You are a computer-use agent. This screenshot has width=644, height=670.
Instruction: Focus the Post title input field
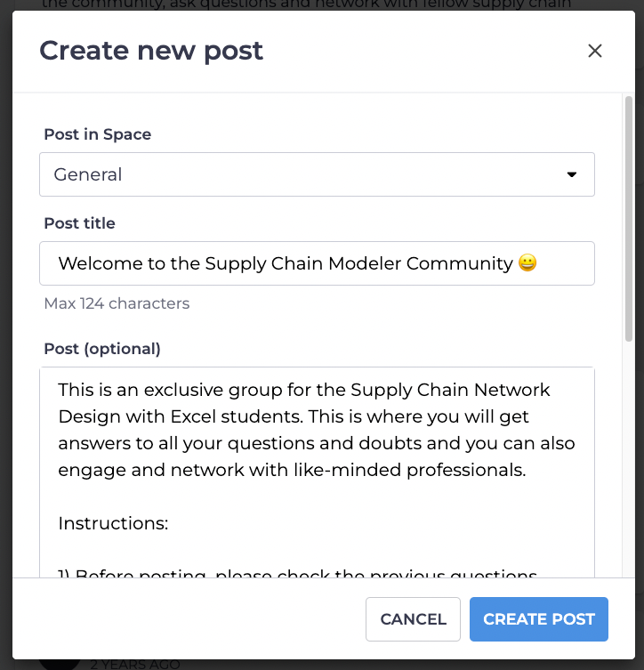point(316,263)
